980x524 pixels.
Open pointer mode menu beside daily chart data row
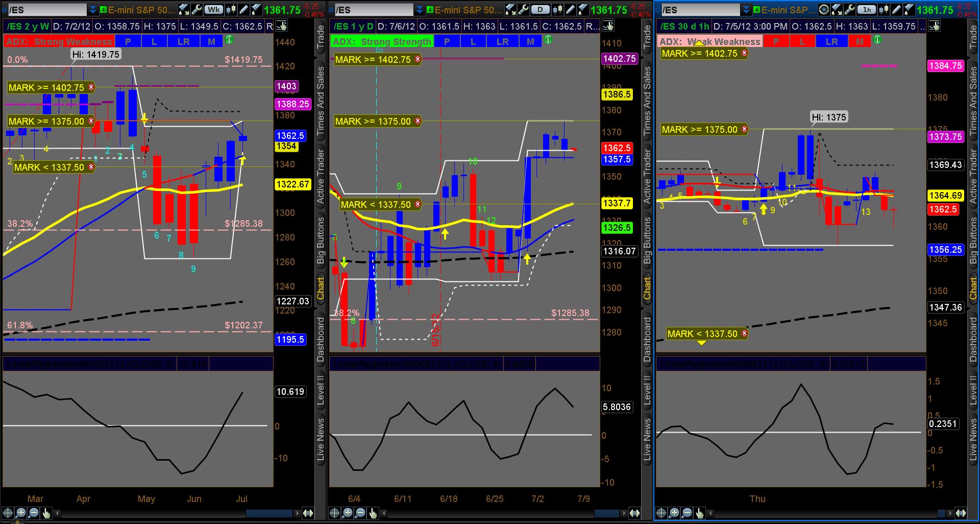[x=608, y=26]
